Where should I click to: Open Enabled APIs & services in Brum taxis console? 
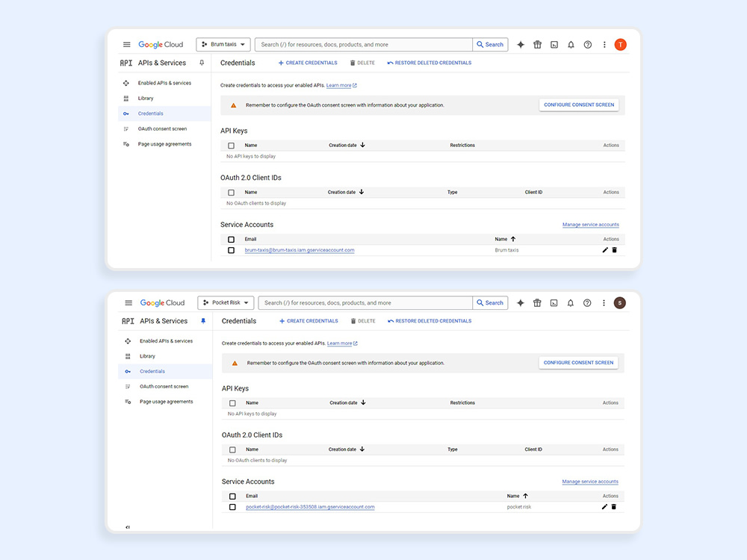[164, 83]
